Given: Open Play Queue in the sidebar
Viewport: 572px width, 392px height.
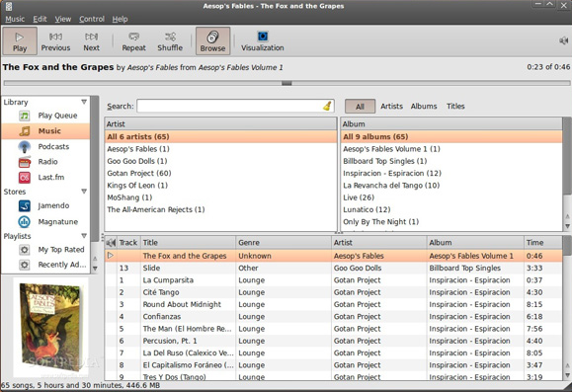Looking at the screenshot, I should 45,116.
